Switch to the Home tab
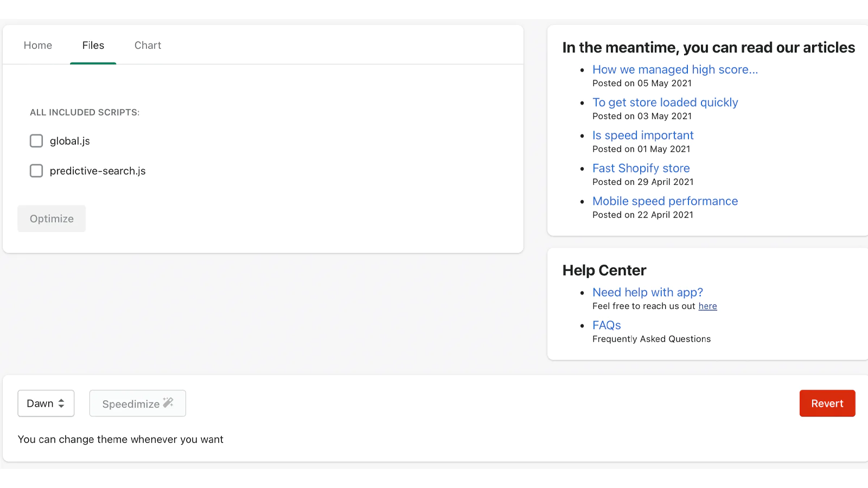Screen dimensions: 868x488 pyautogui.click(x=38, y=46)
